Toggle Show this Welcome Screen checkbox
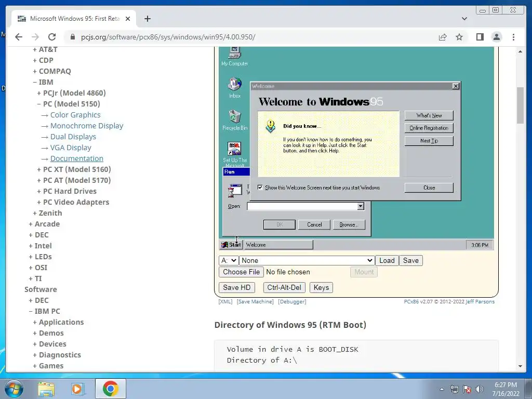 click(x=260, y=187)
